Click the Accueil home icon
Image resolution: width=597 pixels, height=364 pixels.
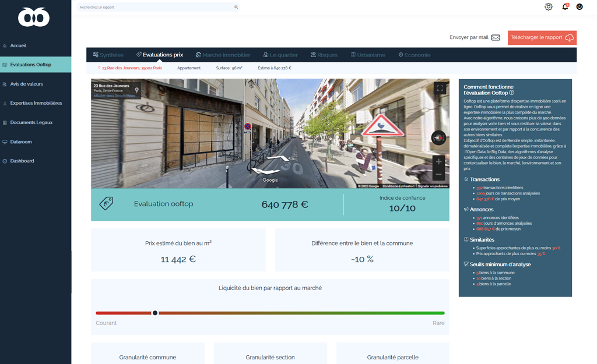[x=5, y=45]
